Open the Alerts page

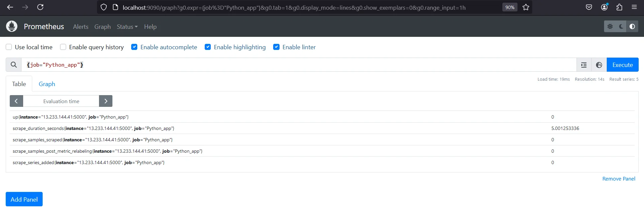pyautogui.click(x=81, y=27)
